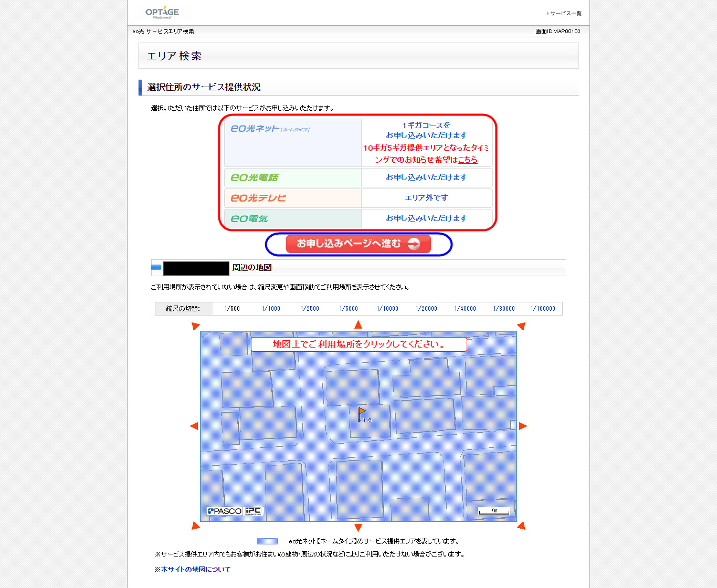Click the お申し込みページへ進む button

click(358, 244)
